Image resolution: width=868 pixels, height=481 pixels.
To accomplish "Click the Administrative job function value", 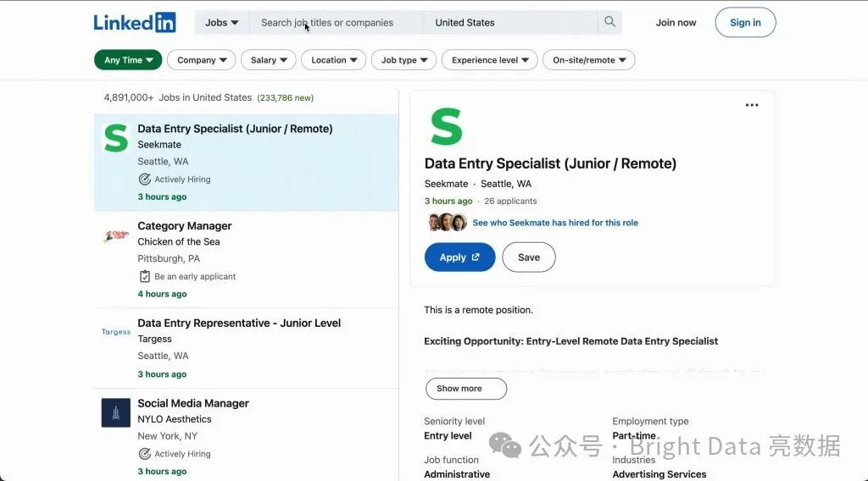I will 457,474.
